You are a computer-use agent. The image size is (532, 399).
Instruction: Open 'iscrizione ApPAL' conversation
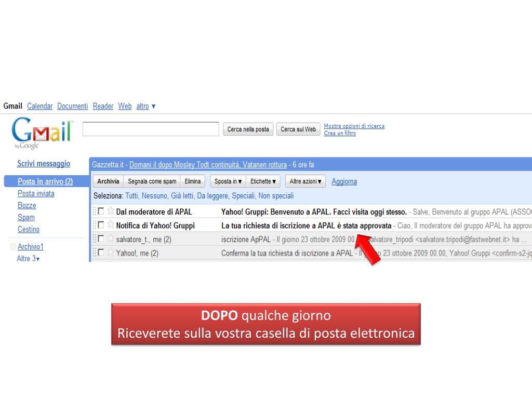pos(246,240)
